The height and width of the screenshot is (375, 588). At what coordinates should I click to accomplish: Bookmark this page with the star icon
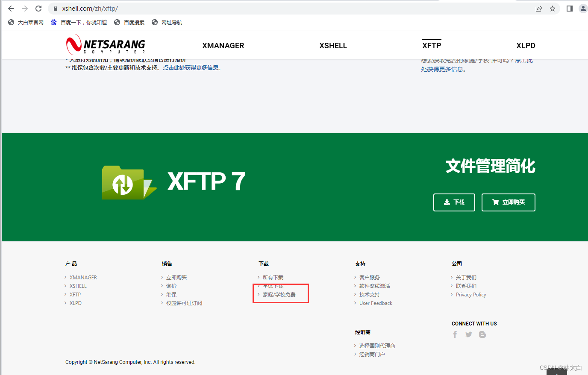click(553, 9)
